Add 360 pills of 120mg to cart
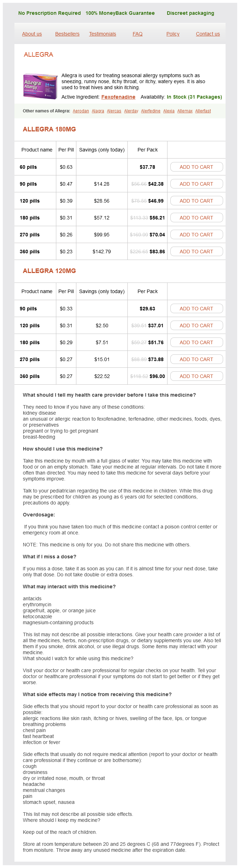Image resolution: width=240 pixels, height=868 pixels. click(x=196, y=376)
